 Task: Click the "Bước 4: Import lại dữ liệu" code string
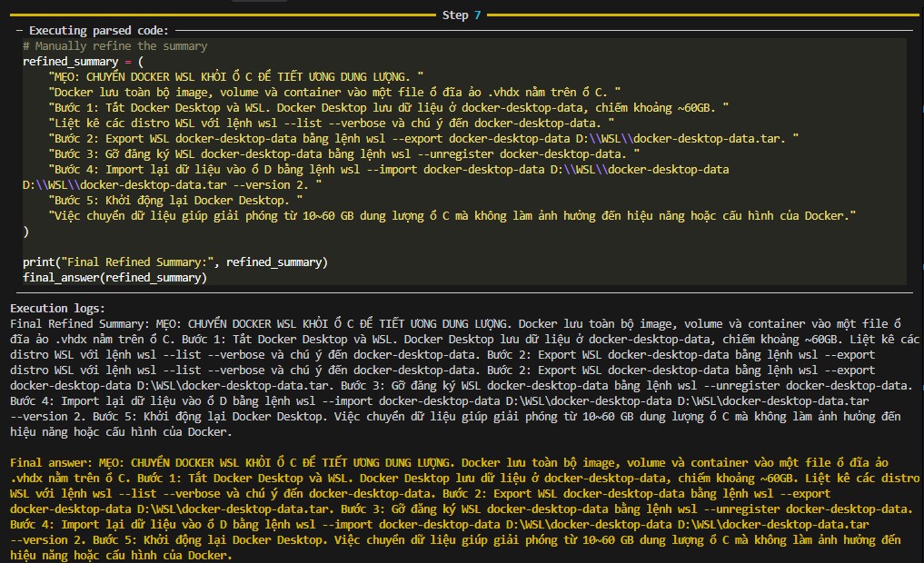click(x=389, y=170)
